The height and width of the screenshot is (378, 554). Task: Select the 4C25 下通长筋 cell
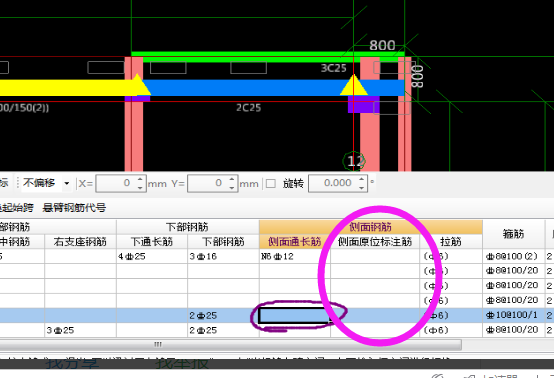point(152,256)
